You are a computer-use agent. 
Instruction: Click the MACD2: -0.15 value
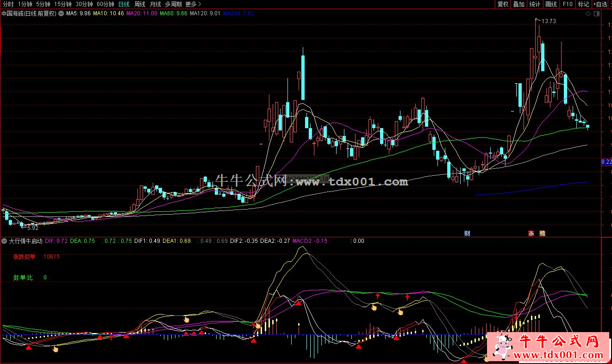tap(310, 241)
